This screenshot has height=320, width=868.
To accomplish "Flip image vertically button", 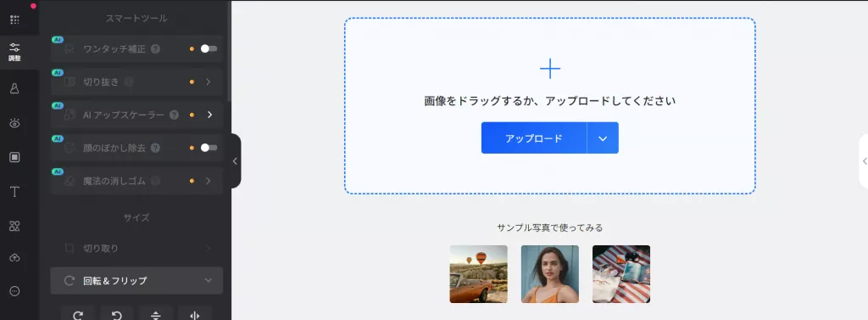I will pos(156,314).
